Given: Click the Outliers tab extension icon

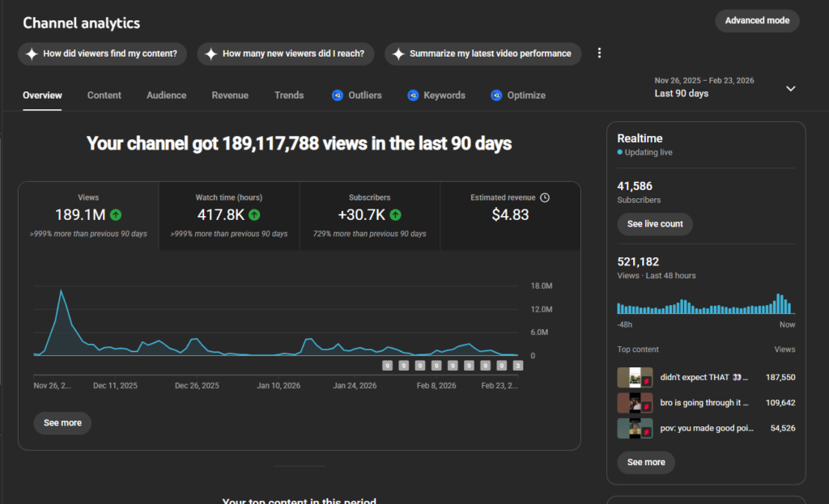Looking at the screenshot, I should (338, 95).
